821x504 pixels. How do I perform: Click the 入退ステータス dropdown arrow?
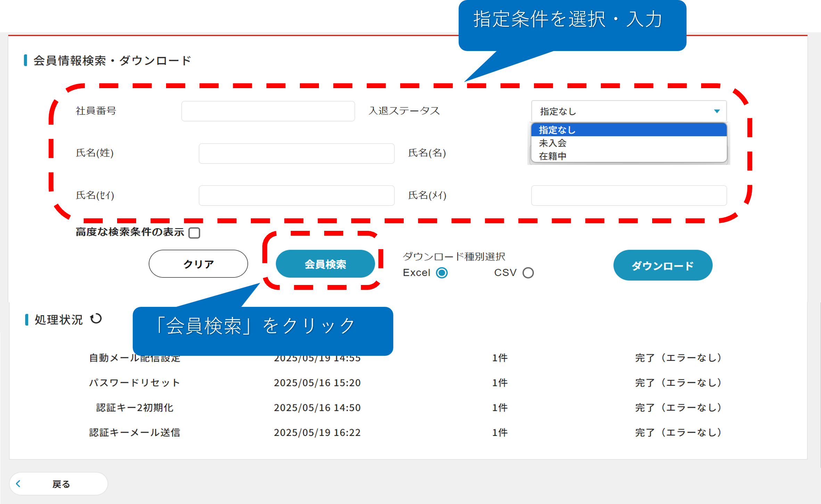point(716,111)
